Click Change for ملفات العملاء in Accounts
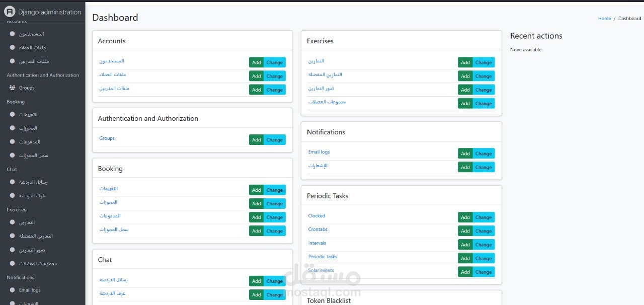Screen dimensions: 644x305 pyautogui.click(x=275, y=76)
